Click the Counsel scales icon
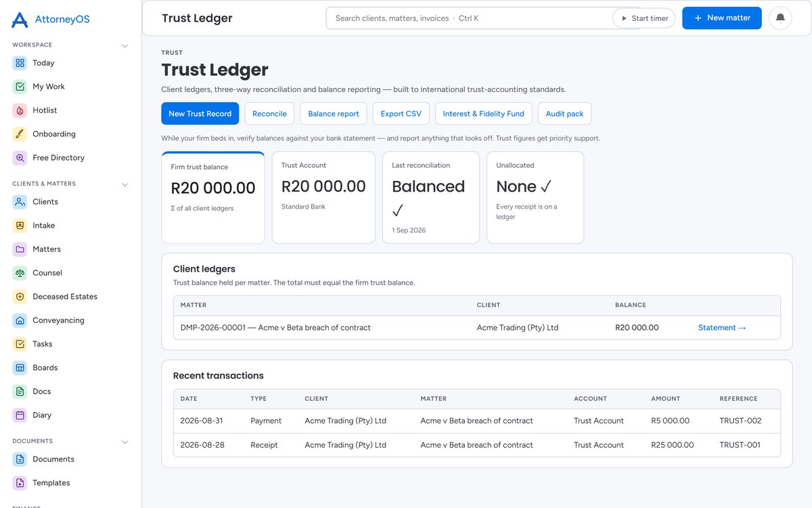 20,273
